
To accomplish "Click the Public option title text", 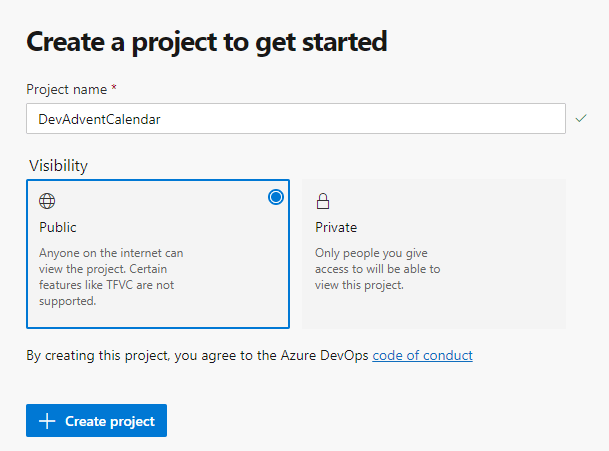I will pos(58,227).
